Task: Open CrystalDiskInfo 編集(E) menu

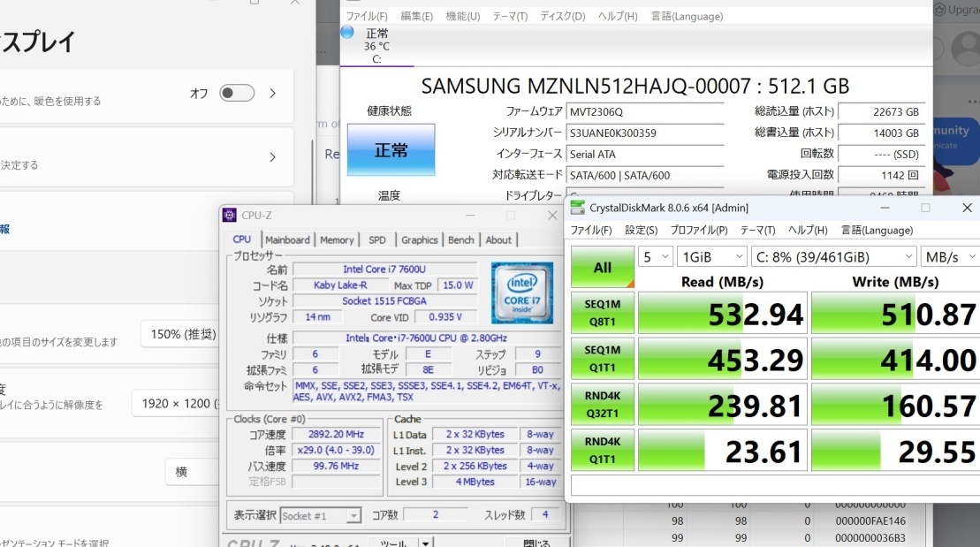Action: pos(416,16)
